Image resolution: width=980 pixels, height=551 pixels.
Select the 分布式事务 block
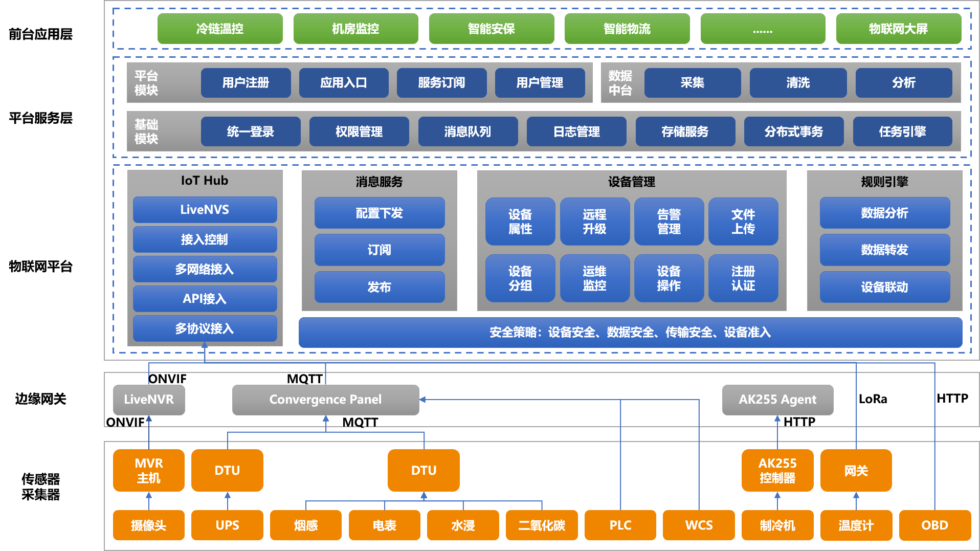coord(793,131)
